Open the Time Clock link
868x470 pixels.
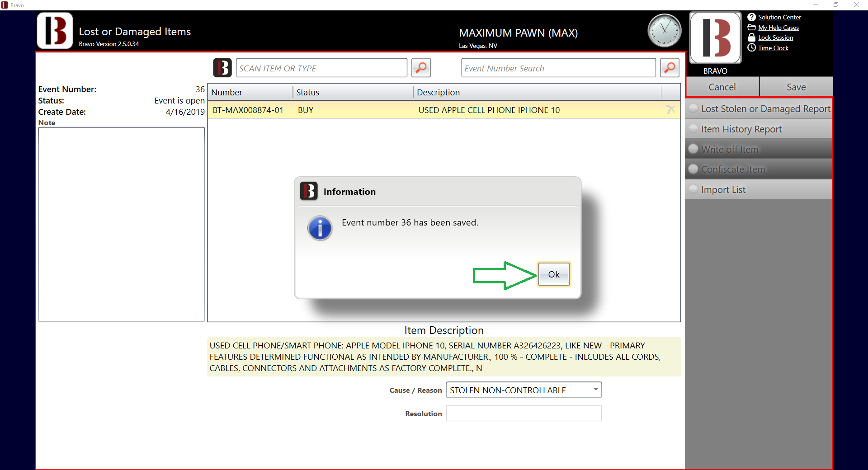[773, 48]
